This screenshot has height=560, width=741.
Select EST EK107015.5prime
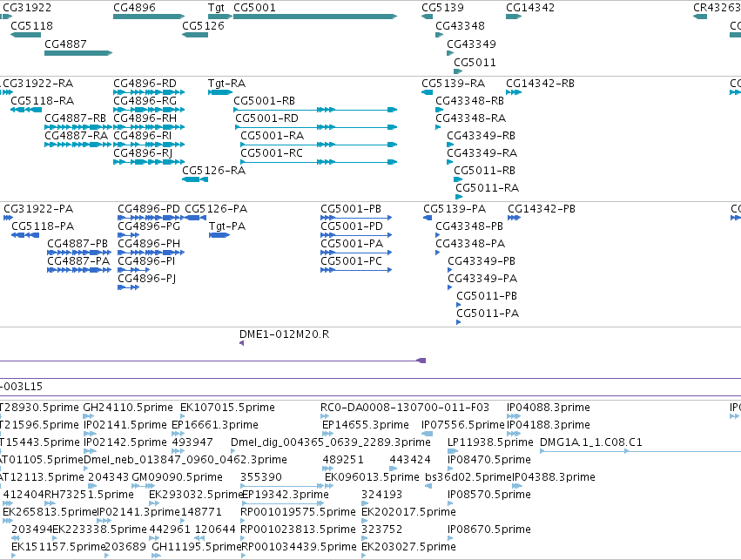coord(228,408)
